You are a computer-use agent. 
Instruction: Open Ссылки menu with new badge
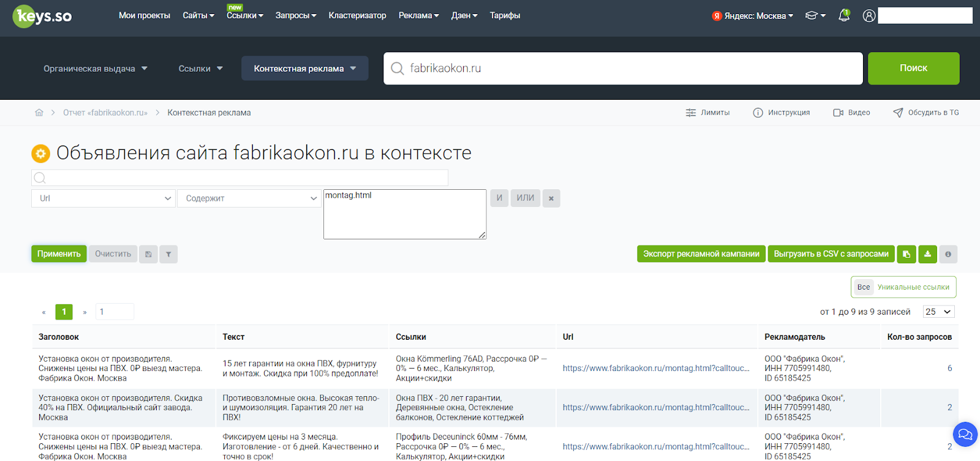click(x=245, y=15)
